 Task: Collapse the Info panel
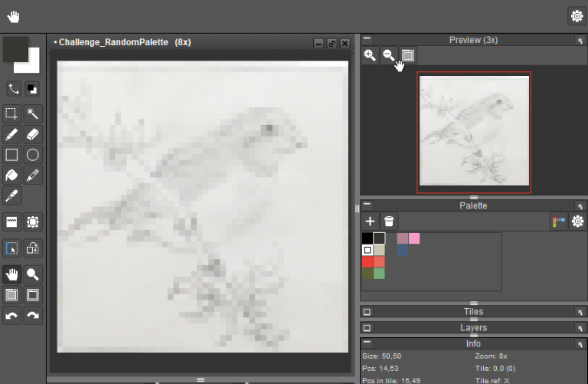pyautogui.click(x=367, y=343)
